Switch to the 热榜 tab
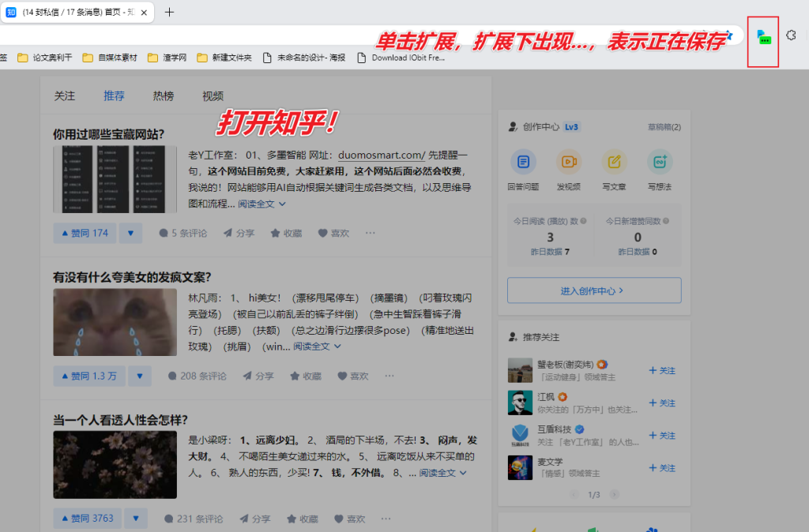The height and width of the screenshot is (532, 809). tap(162, 96)
